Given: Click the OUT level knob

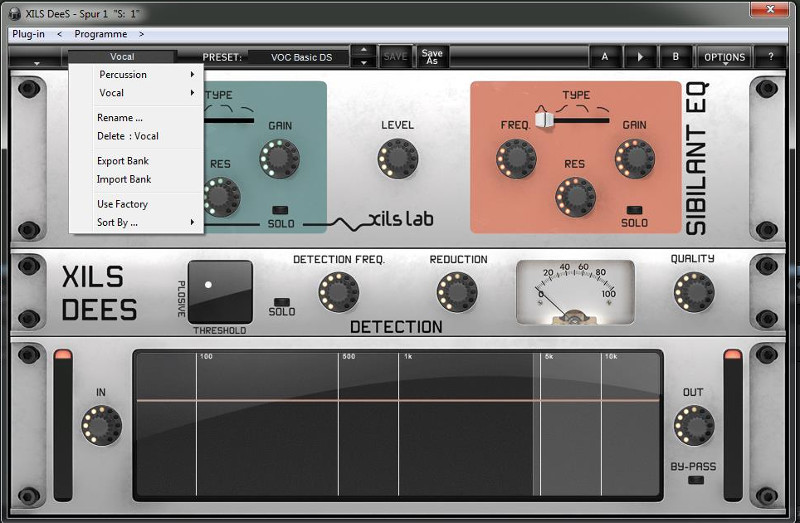Looking at the screenshot, I should pos(693,426).
